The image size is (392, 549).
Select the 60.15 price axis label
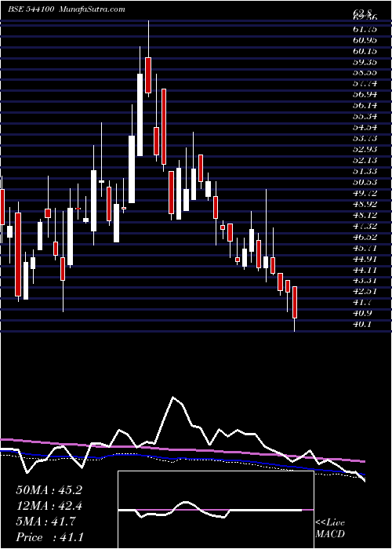click(x=365, y=51)
